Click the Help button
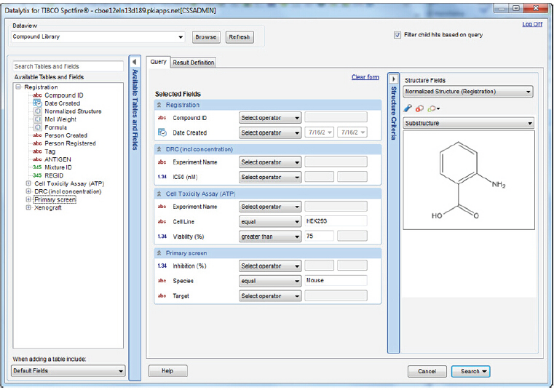 point(168,371)
